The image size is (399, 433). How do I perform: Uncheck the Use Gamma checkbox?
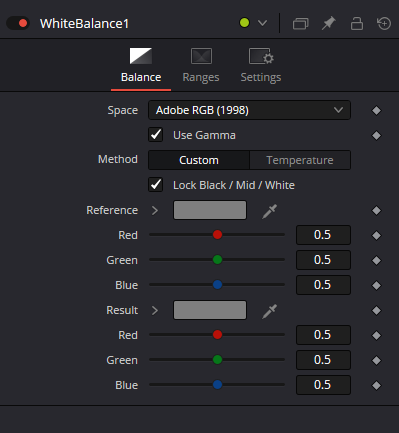156,135
